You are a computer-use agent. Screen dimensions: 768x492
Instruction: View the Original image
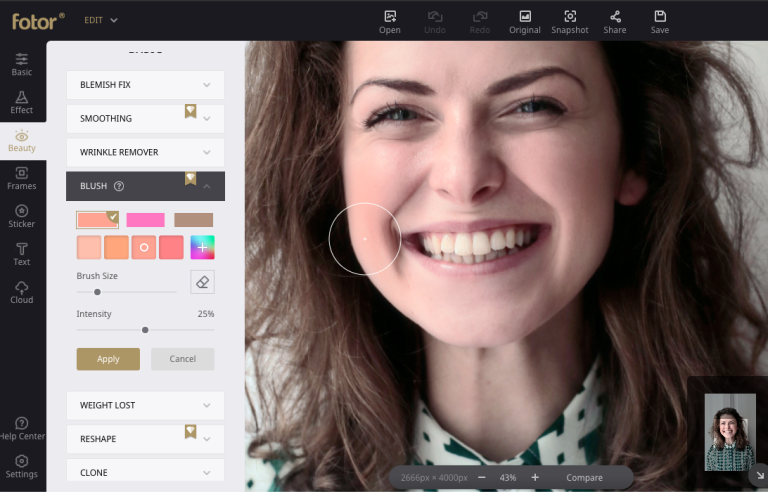(x=525, y=22)
